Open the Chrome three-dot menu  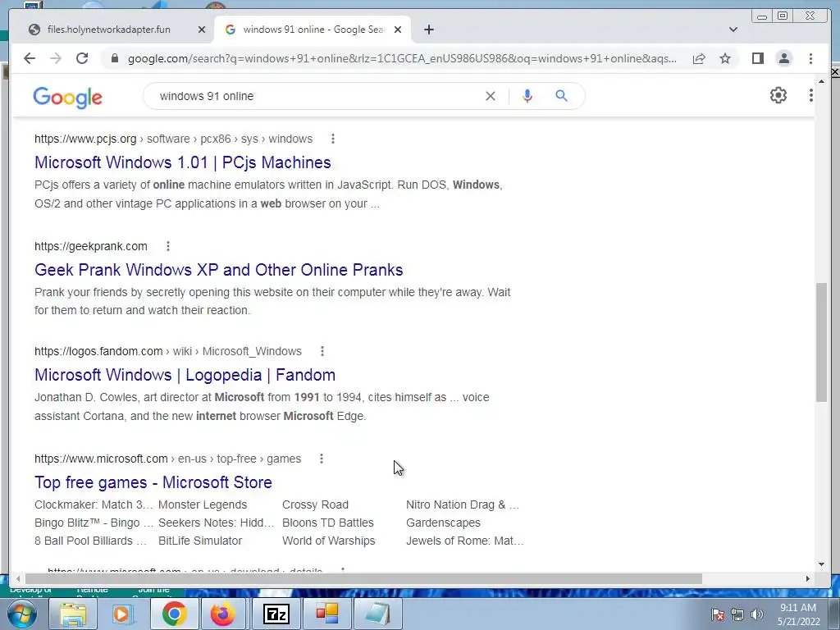pos(810,58)
